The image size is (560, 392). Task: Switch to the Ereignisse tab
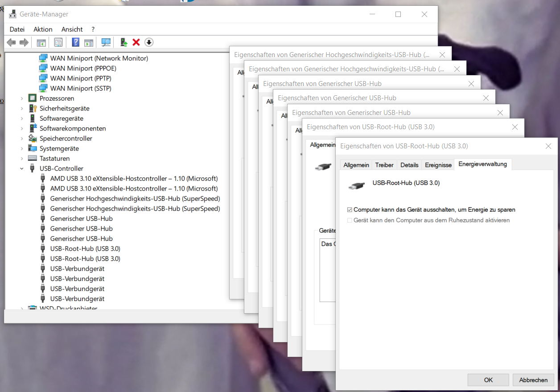coord(438,165)
